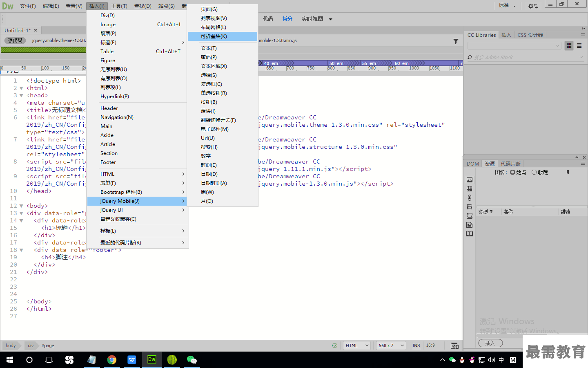Image resolution: width=588 pixels, height=368 pixels.
Task: Click the 源代码 button
Action: click(15, 40)
